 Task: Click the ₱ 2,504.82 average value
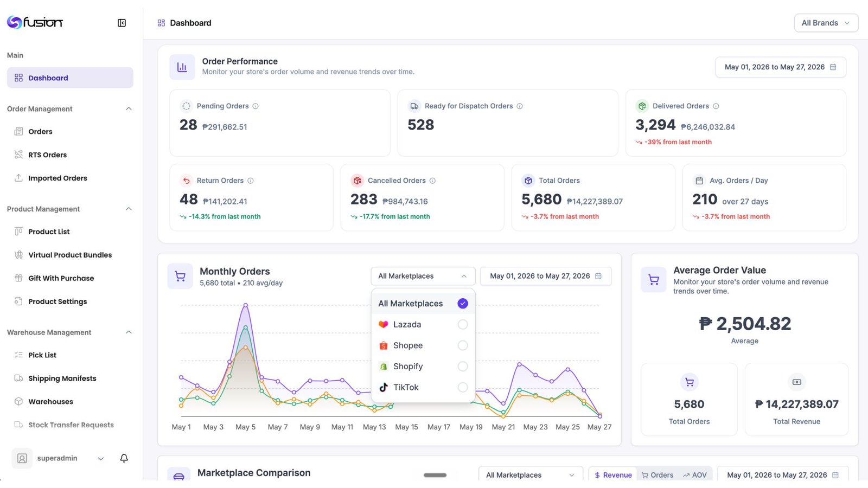tap(745, 324)
